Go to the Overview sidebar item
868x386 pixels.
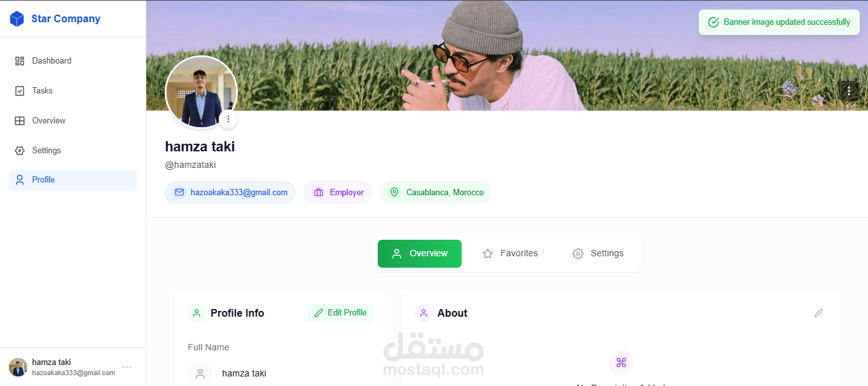[72, 121]
